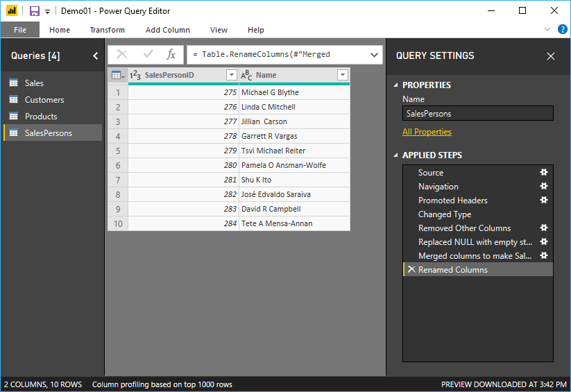Select the cell Pamela O Ansman-Wolfe
This screenshot has height=392, width=571.
coord(294,165)
